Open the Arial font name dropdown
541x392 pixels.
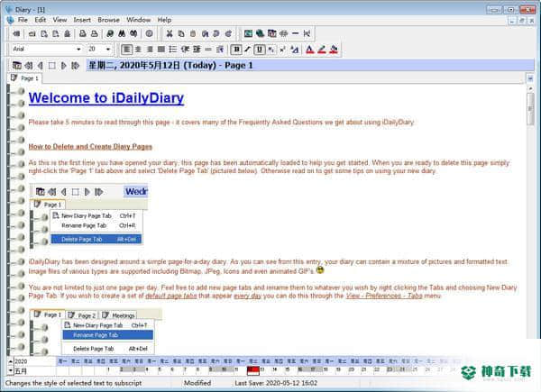point(78,50)
